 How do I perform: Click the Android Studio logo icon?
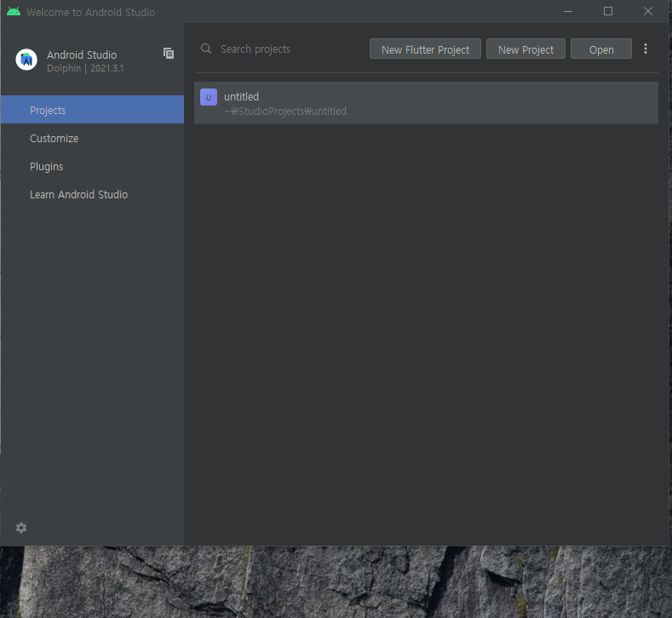pos(26,60)
